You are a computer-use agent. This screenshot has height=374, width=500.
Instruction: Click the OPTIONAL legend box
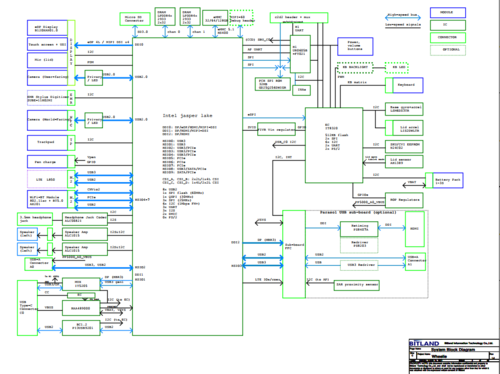pyautogui.click(x=448, y=50)
